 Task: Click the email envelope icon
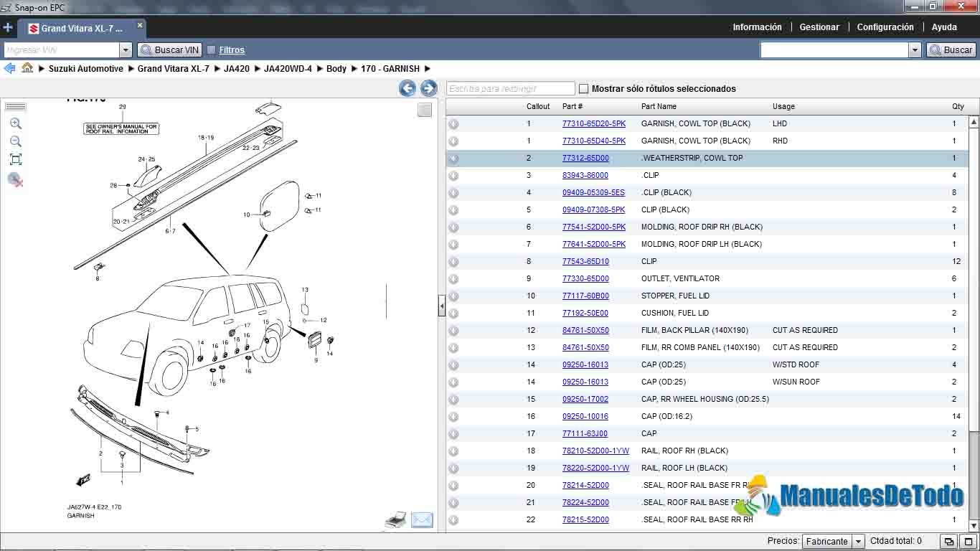coord(422,520)
